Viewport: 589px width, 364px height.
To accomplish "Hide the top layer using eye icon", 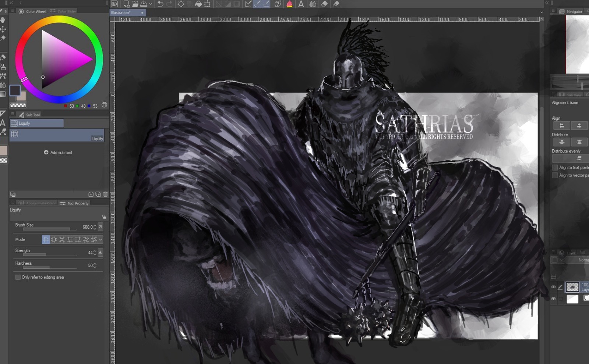I will point(553,287).
